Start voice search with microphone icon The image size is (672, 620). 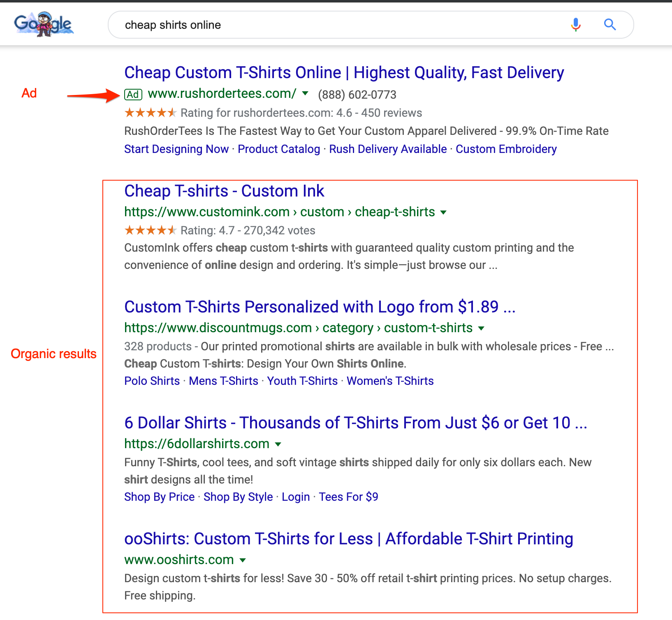click(576, 25)
